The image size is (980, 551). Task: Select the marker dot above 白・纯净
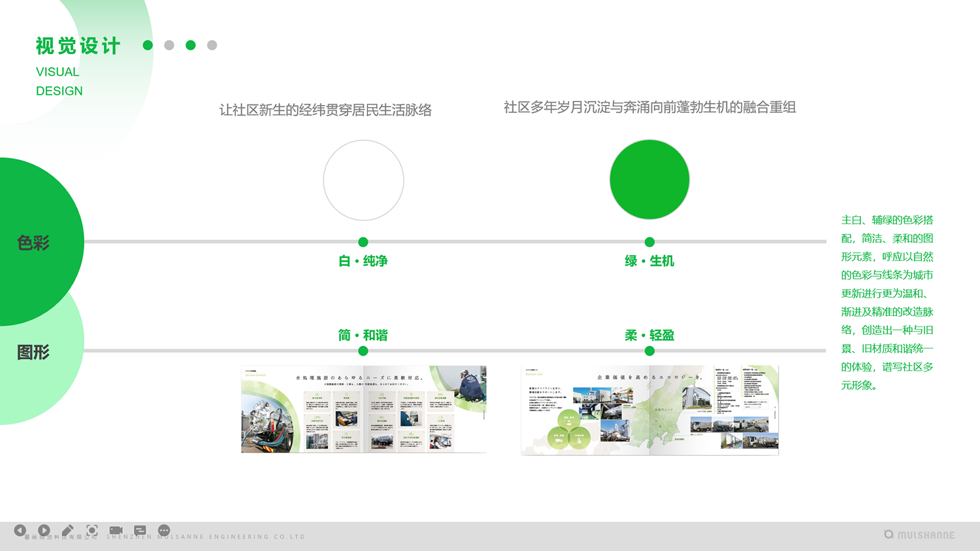click(363, 242)
